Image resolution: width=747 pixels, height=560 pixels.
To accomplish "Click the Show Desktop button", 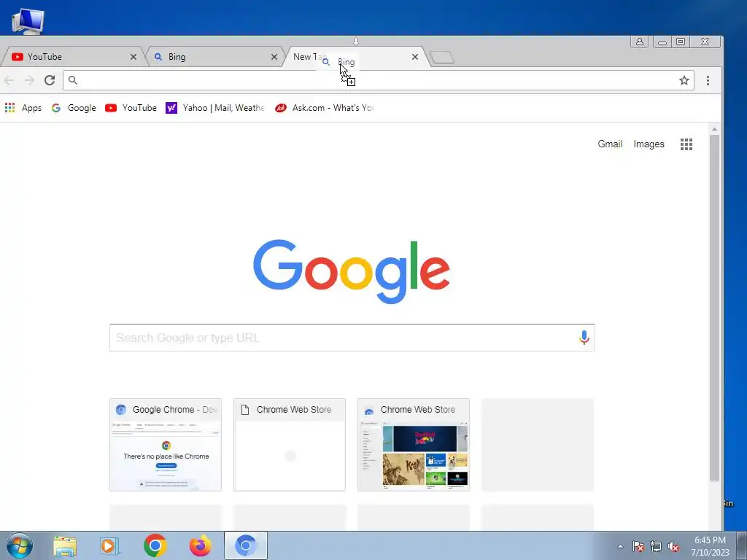I will (x=741, y=545).
